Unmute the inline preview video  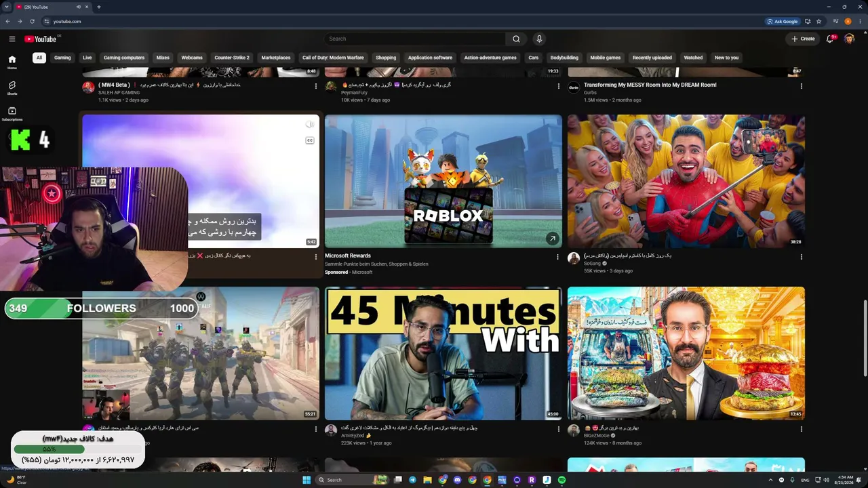point(309,125)
